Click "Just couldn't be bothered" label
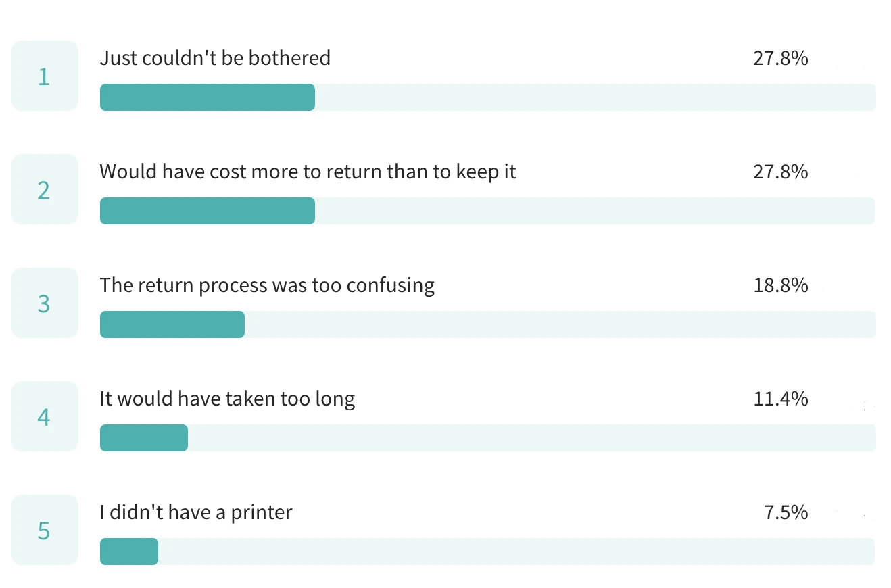 215,58
